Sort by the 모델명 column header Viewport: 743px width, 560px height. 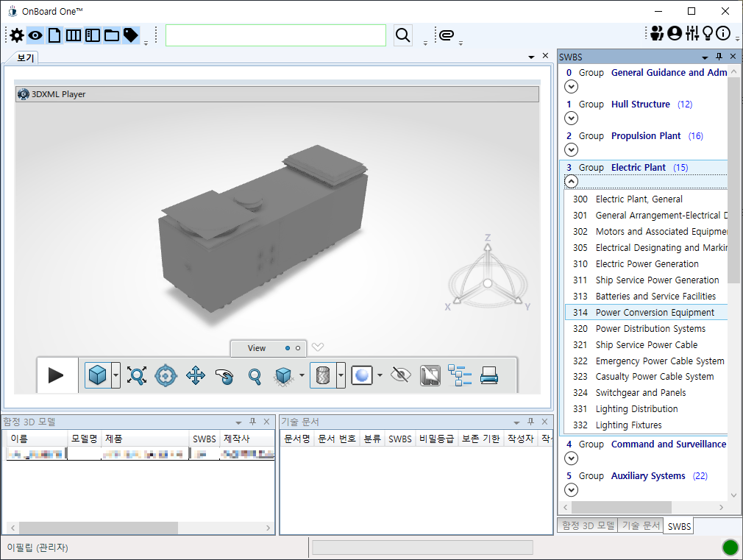[x=84, y=439]
